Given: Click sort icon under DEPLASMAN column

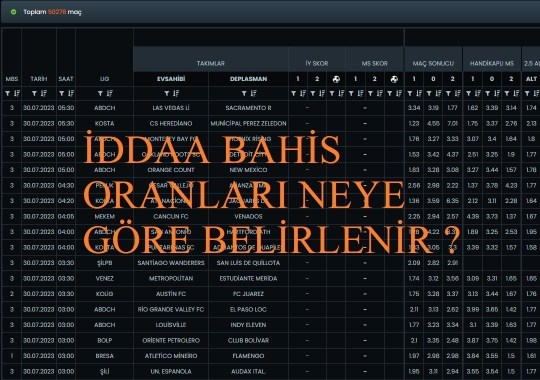Looking at the screenshot, I should click(x=253, y=93).
